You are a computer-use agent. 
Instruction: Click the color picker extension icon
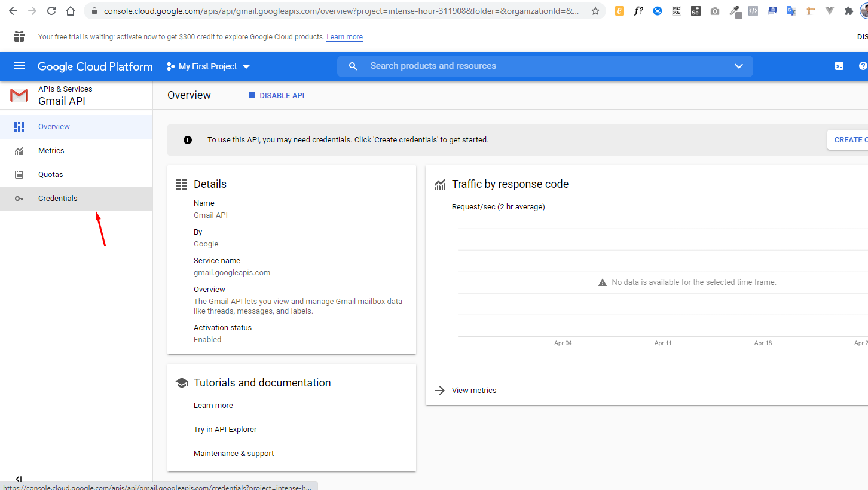[734, 10]
